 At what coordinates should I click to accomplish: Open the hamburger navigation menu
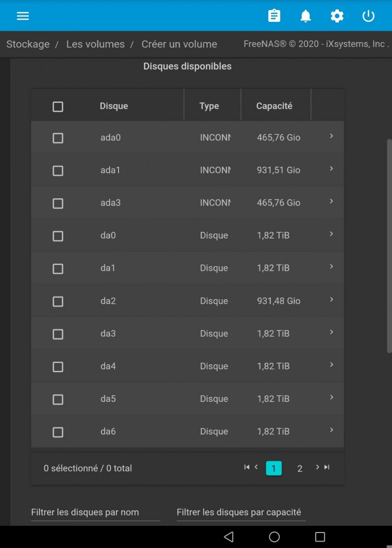pyautogui.click(x=23, y=16)
